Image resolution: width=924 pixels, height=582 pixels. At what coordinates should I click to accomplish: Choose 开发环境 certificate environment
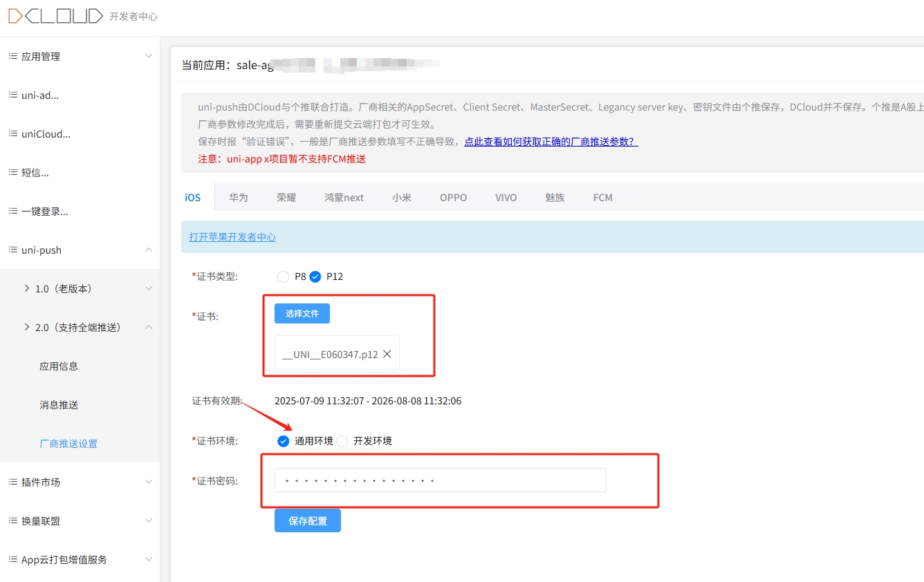coord(342,441)
